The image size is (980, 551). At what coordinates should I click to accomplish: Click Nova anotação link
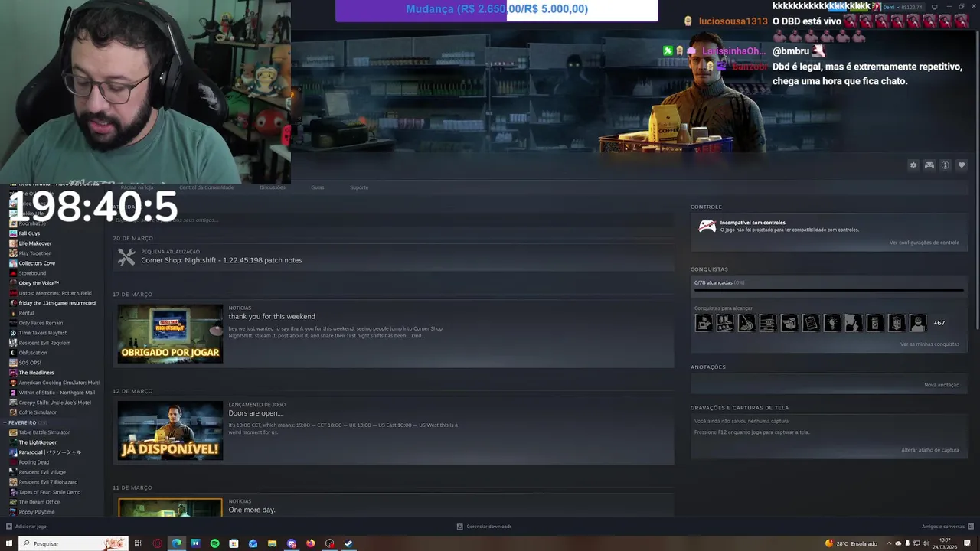pos(942,385)
